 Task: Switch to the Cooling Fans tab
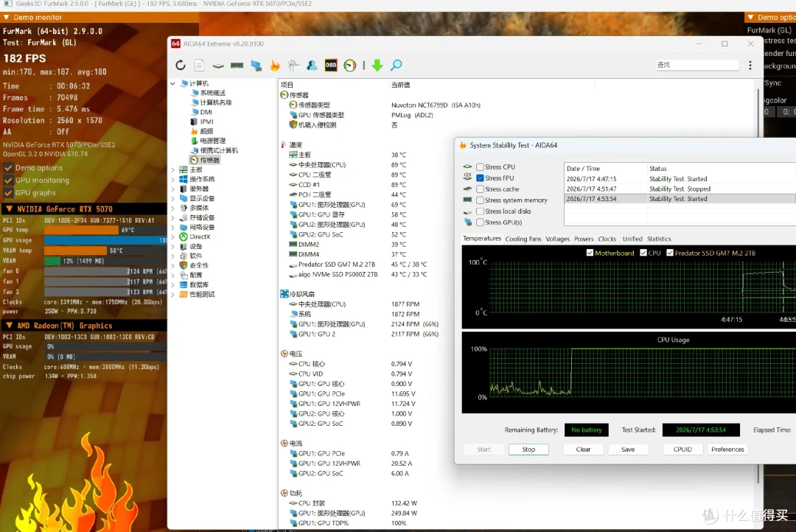pos(523,239)
